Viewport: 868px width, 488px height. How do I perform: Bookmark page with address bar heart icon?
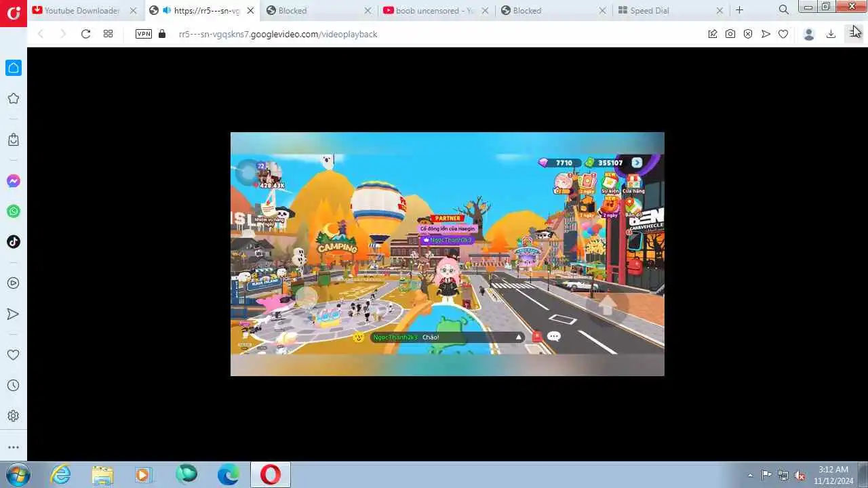(x=783, y=34)
